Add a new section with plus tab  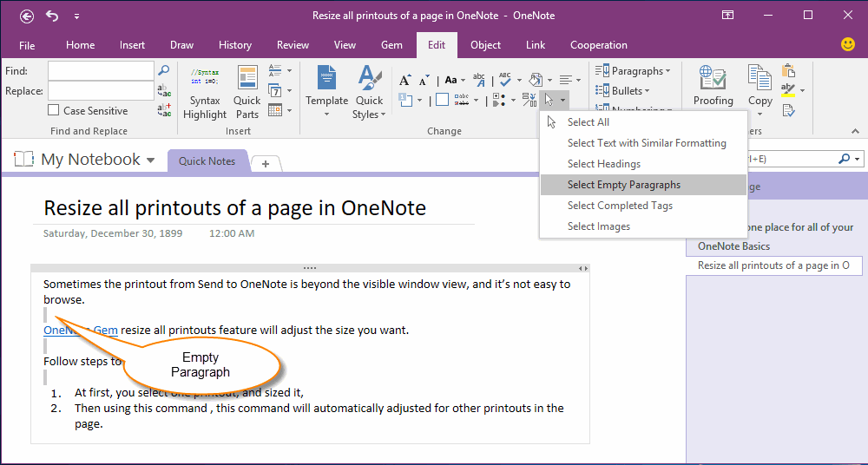pyautogui.click(x=266, y=163)
